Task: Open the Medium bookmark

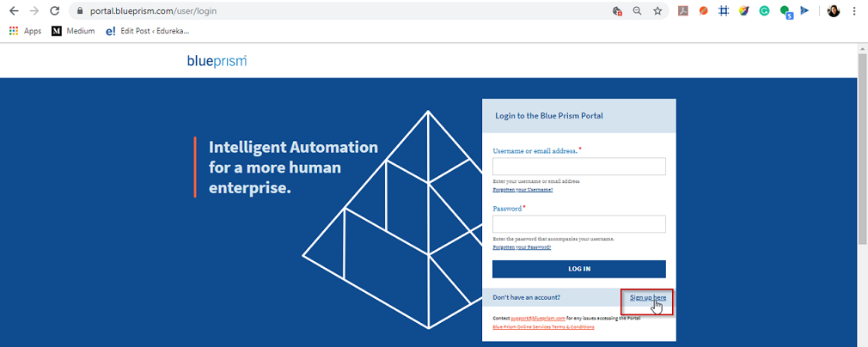Action: pyautogui.click(x=73, y=31)
